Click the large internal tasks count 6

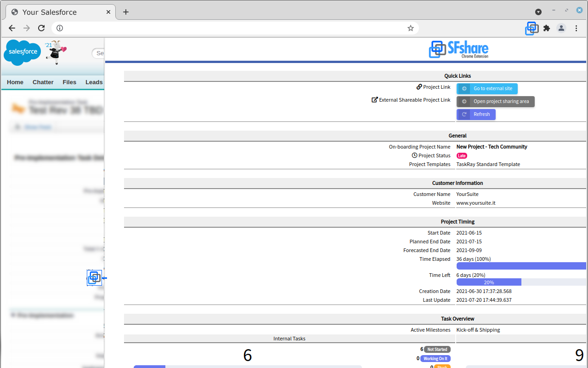point(248,355)
